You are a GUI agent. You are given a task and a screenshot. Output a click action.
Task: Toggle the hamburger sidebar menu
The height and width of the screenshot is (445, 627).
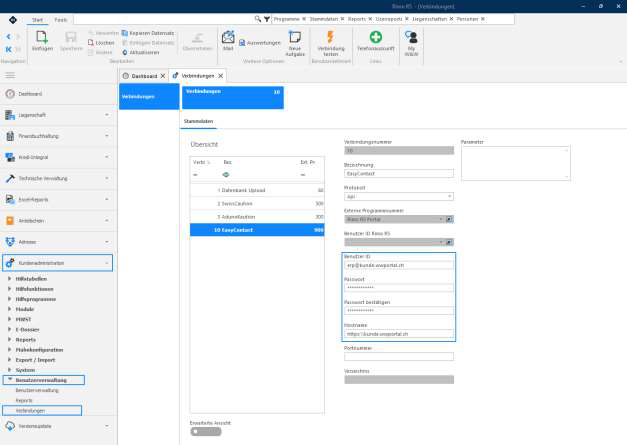point(10,75)
